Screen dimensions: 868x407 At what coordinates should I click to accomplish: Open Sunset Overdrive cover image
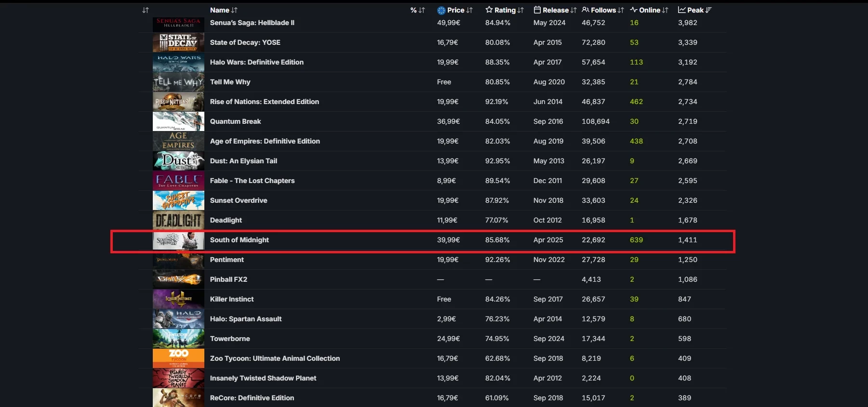[178, 200]
